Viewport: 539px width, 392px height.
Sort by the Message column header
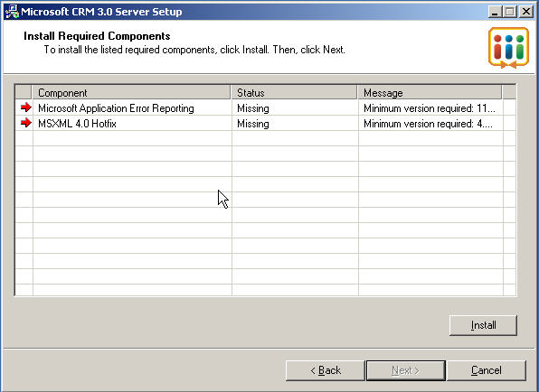coord(430,93)
